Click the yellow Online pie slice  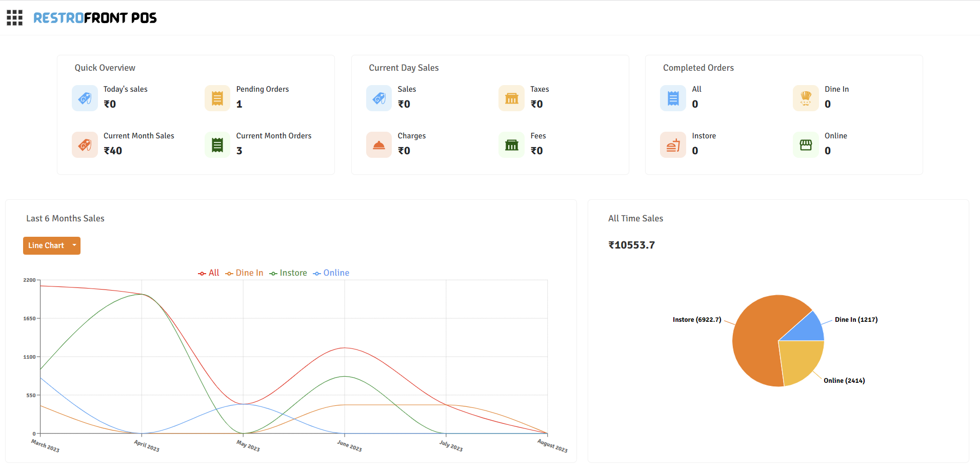tap(800, 361)
